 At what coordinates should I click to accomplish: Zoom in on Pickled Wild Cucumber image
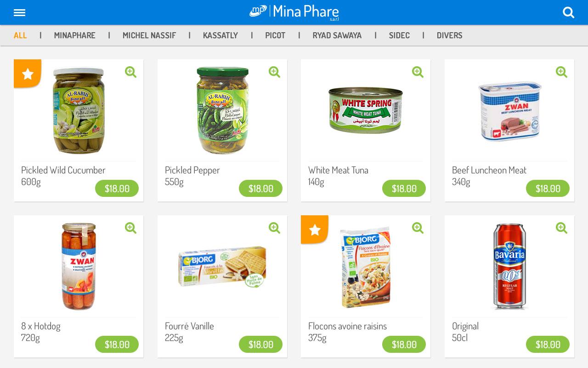131,72
